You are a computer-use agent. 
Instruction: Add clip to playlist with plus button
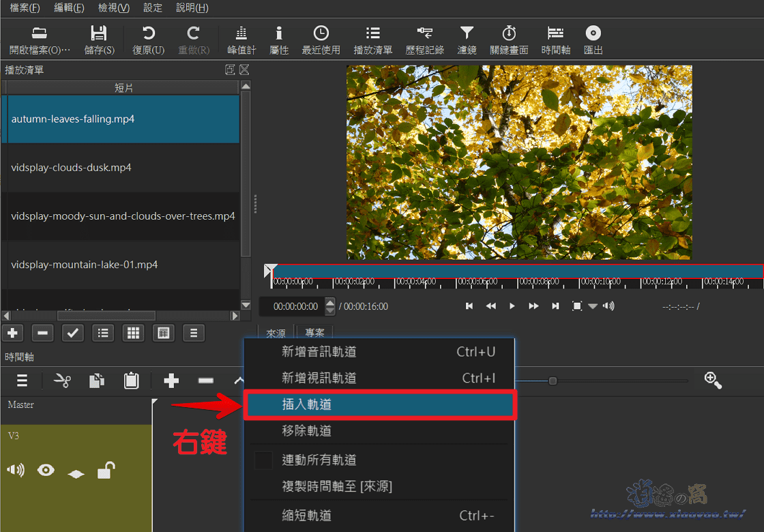click(13, 334)
